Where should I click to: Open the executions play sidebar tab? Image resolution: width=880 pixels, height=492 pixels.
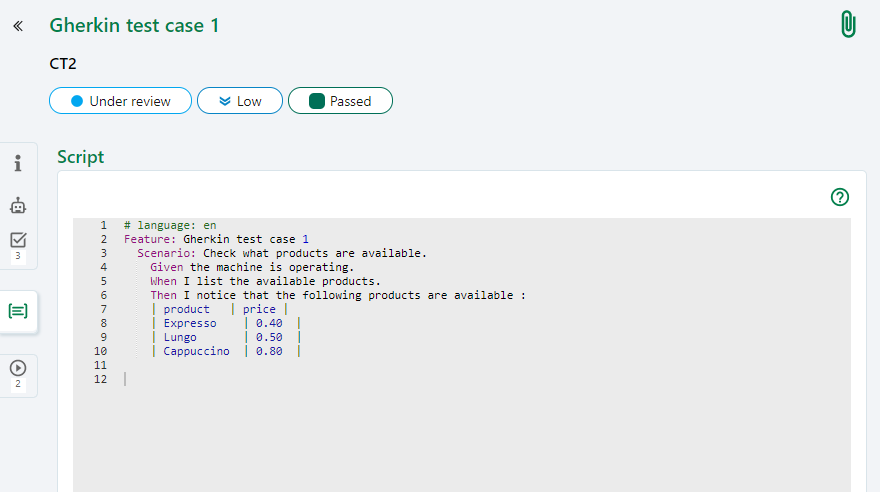[18, 369]
